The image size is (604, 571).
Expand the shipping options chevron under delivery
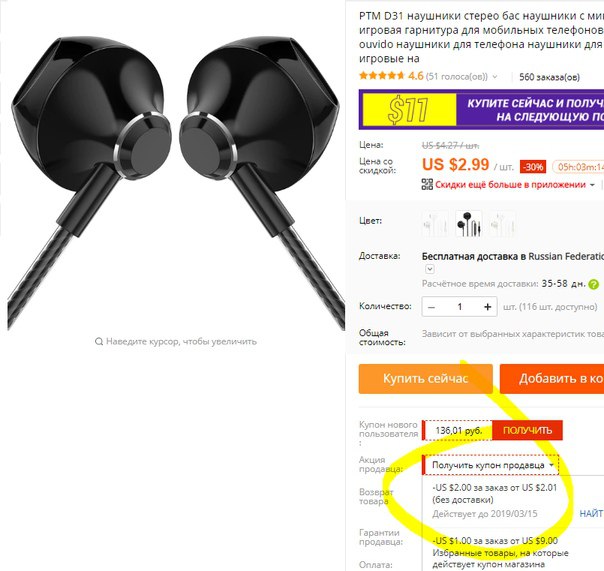click(430, 269)
